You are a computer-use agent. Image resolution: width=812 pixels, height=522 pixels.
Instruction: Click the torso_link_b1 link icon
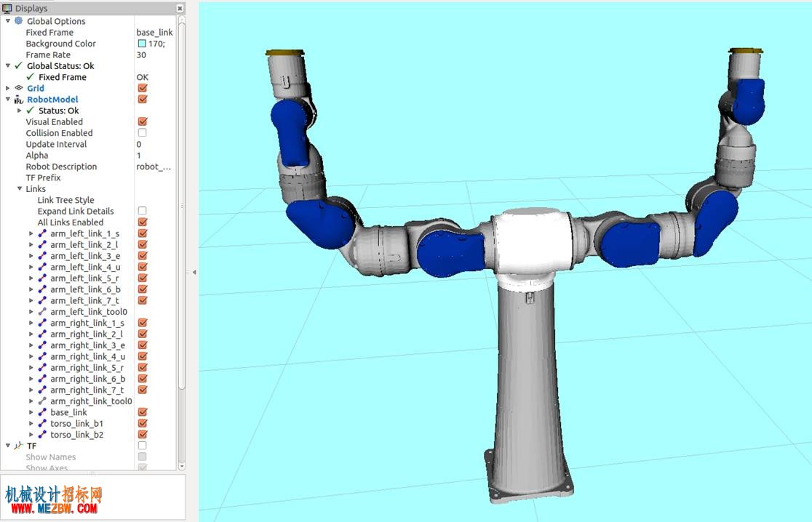(x=42, y=423)
